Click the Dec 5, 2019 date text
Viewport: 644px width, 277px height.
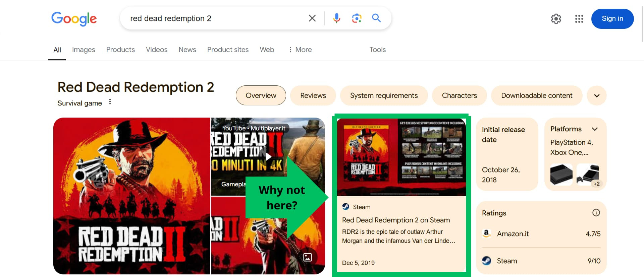(x=358, y=263)
